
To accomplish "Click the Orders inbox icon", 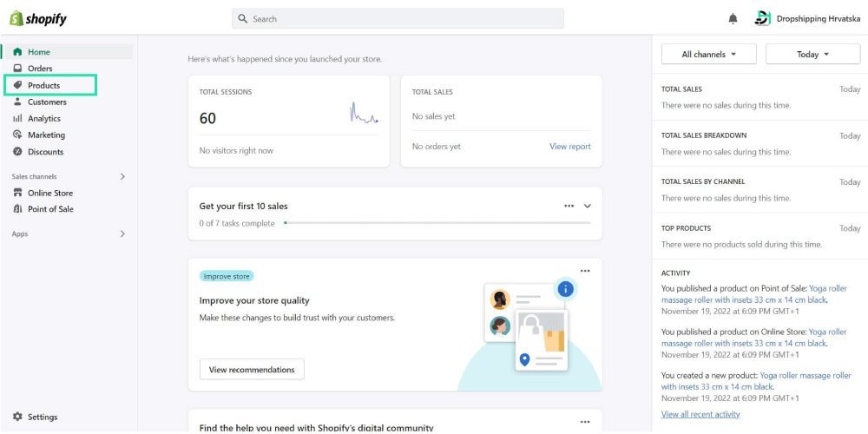I will [17, 69].
